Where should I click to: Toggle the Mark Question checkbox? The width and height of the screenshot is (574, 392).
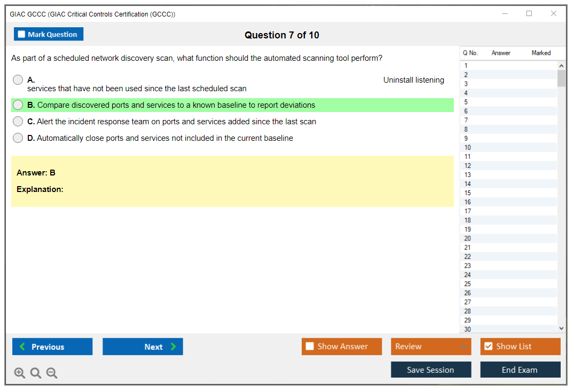click(x=21, y=34)
